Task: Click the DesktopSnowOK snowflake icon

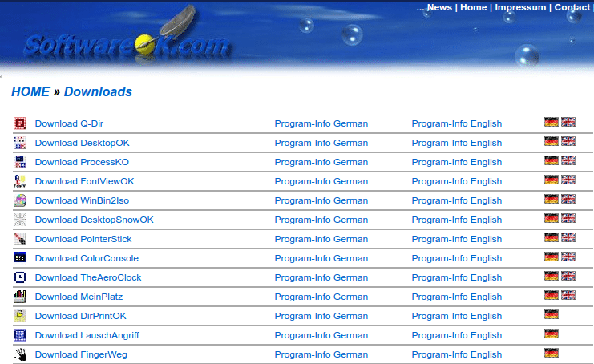Action: [x=20, y=220]
